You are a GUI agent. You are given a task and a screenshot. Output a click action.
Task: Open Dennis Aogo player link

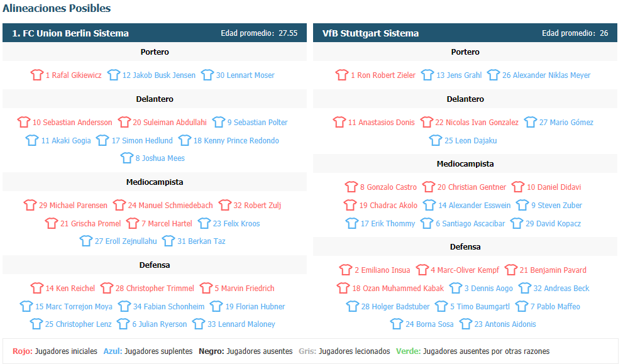pos(488,289)
